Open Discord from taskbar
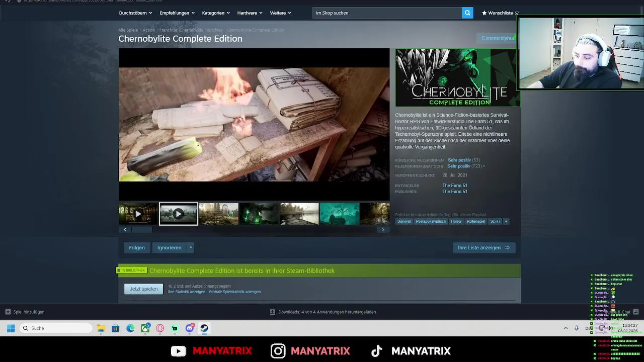This screenshot has width=644, height=362. [x=190, y=328]
